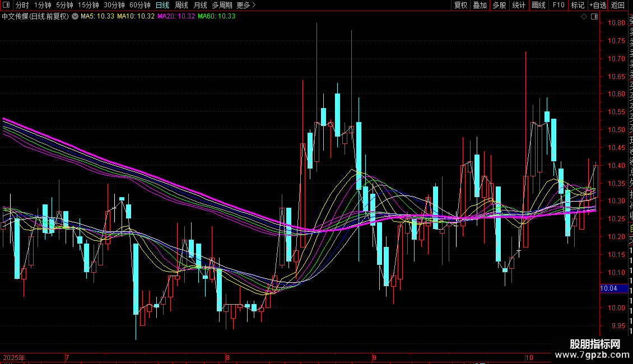Open the 多周期 multi-period view

coord(222,5)
